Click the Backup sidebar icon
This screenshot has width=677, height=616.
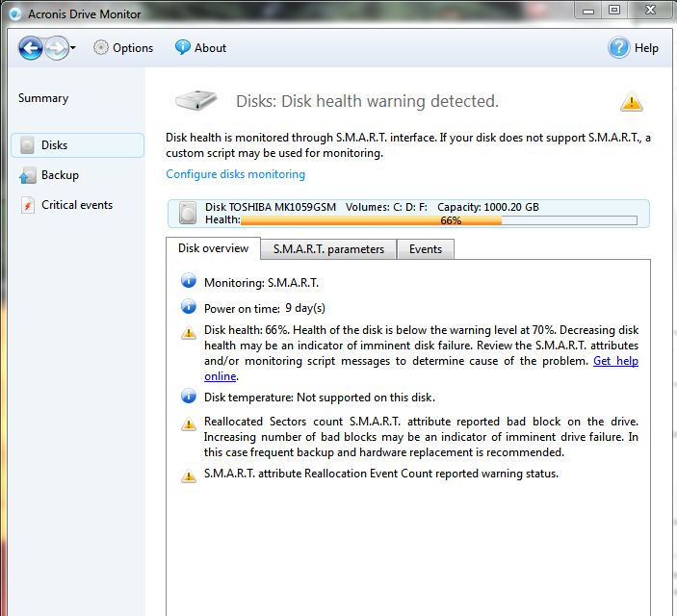click(x=27, y=175)
